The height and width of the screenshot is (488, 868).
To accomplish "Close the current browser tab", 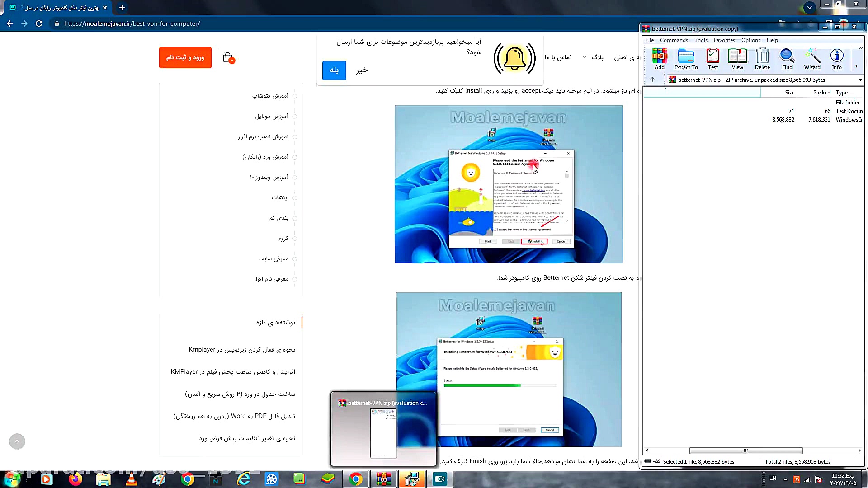I will pyautogui.click(x=105, y=8).
